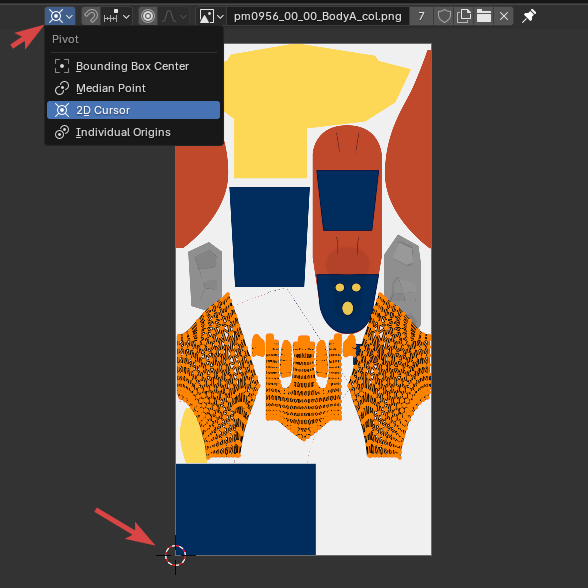588x588 pixels.
Task: Toggle fake user shield icon
Action: pos(444,16)
